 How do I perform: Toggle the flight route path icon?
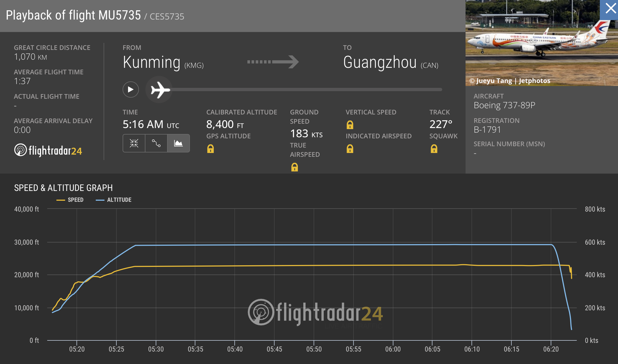pyautogui.click(x=156, y=143)
